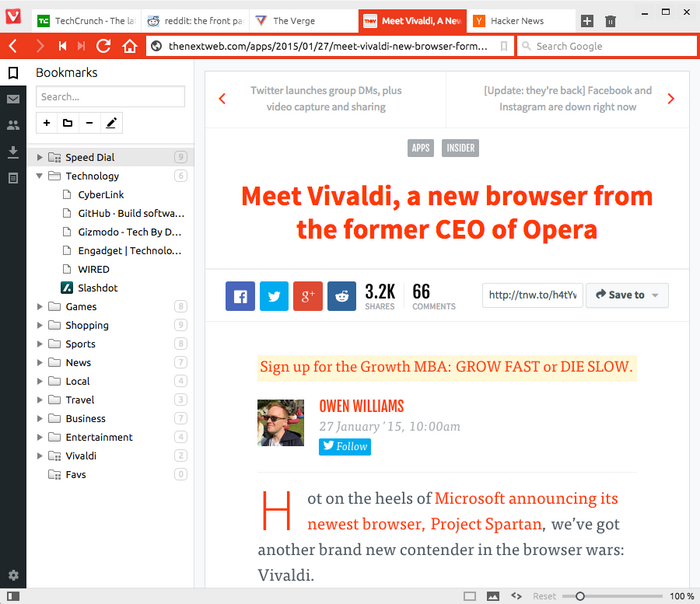Expand the Business folder
Viewport: 700px width, 604px height.
click(39, 418)
